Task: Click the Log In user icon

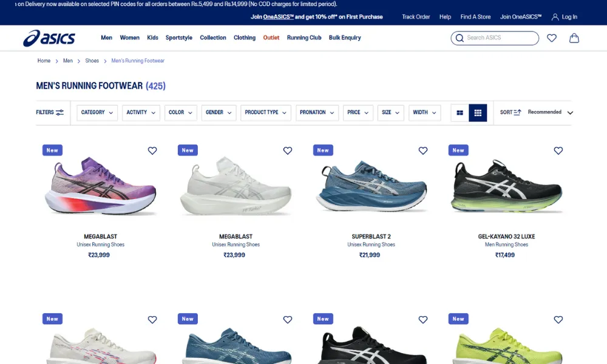Action: click(x=555, y=17)
